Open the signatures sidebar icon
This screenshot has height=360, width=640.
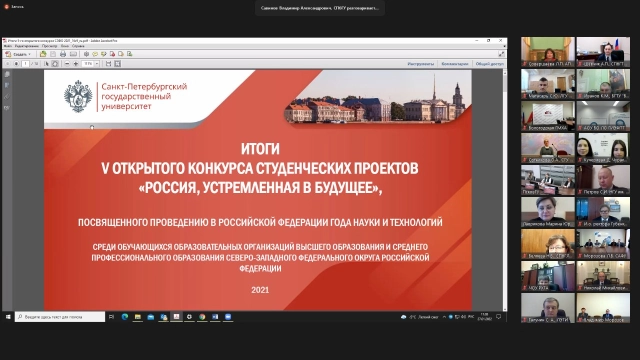(7, 108)
